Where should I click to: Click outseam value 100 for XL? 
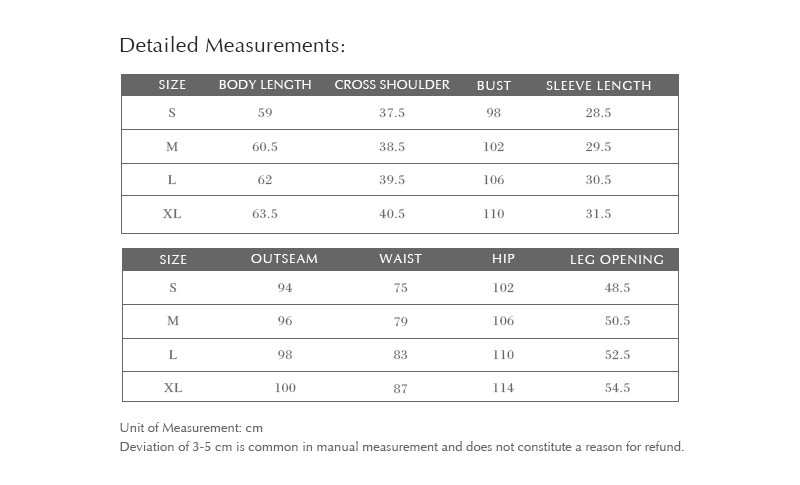click(x=285, y=387)
